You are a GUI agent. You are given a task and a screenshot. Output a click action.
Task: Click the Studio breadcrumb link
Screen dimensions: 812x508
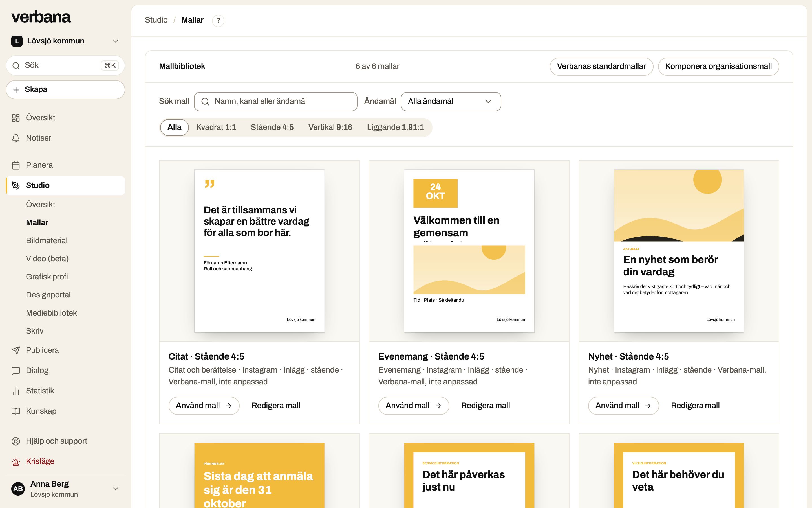click(x=156, y=20)
